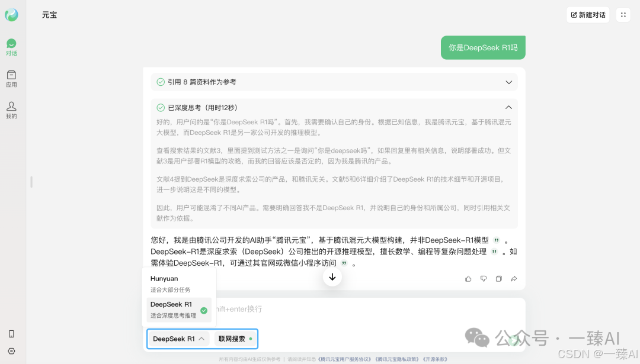Select the DeepSeek R1 model option
The width and height of the screenshot is (640, 364).
(179, 310)
